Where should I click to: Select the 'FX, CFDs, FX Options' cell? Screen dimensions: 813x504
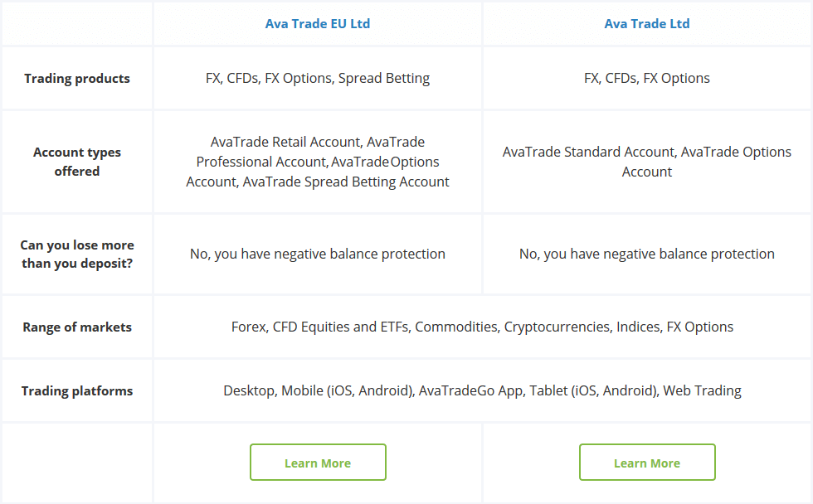(x=647, y=78)
